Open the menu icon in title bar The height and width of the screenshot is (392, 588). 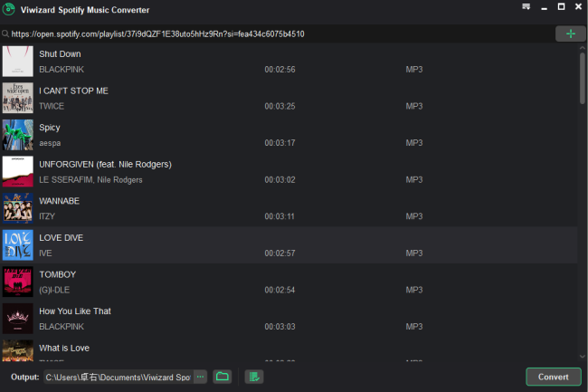[526, 7]
